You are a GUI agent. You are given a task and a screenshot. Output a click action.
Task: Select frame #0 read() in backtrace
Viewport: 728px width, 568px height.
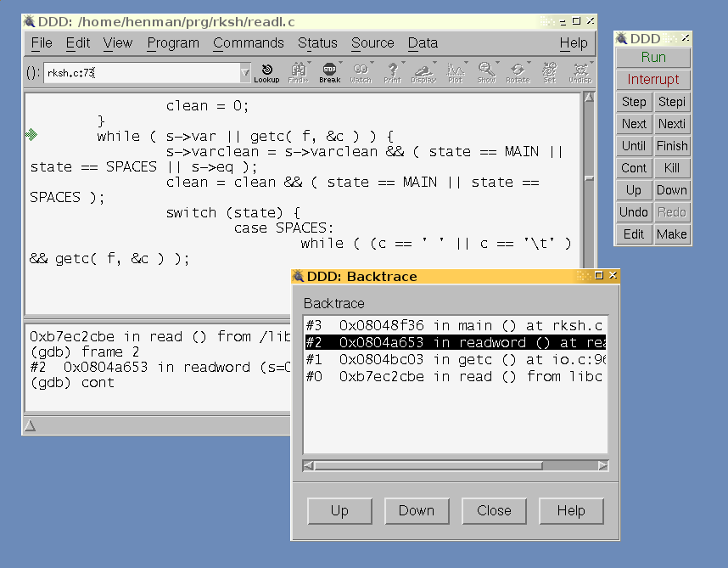coord(455,376)
